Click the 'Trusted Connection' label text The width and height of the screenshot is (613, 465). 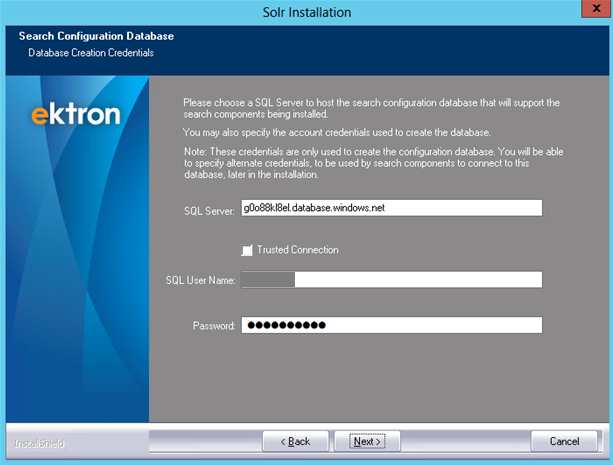pos(298,250)
